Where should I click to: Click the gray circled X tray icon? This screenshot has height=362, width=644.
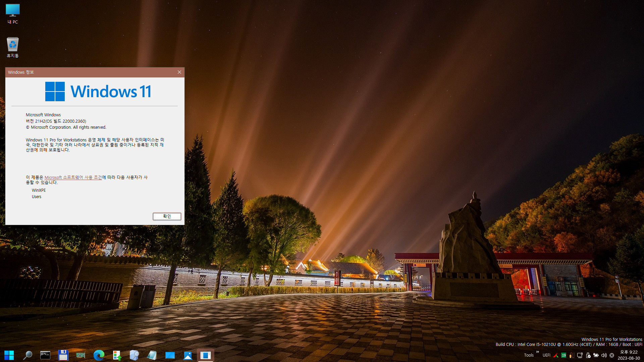(x=612, y=355)
